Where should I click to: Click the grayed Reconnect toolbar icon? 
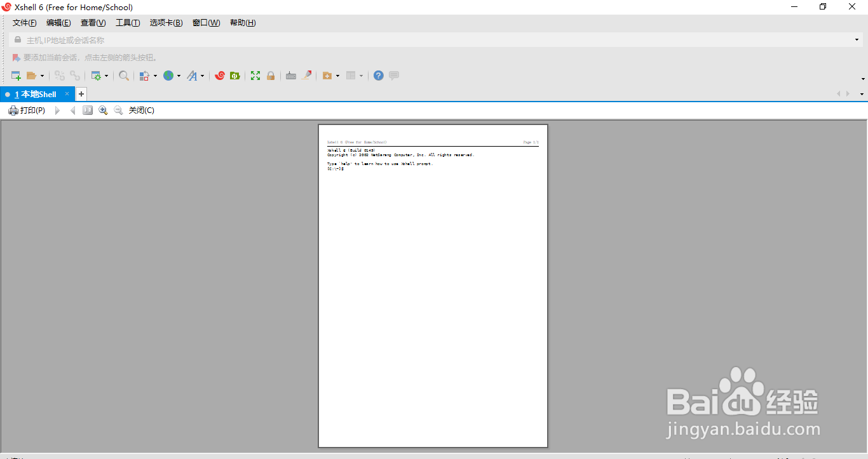pyautogui.click(x=60, y=76)
